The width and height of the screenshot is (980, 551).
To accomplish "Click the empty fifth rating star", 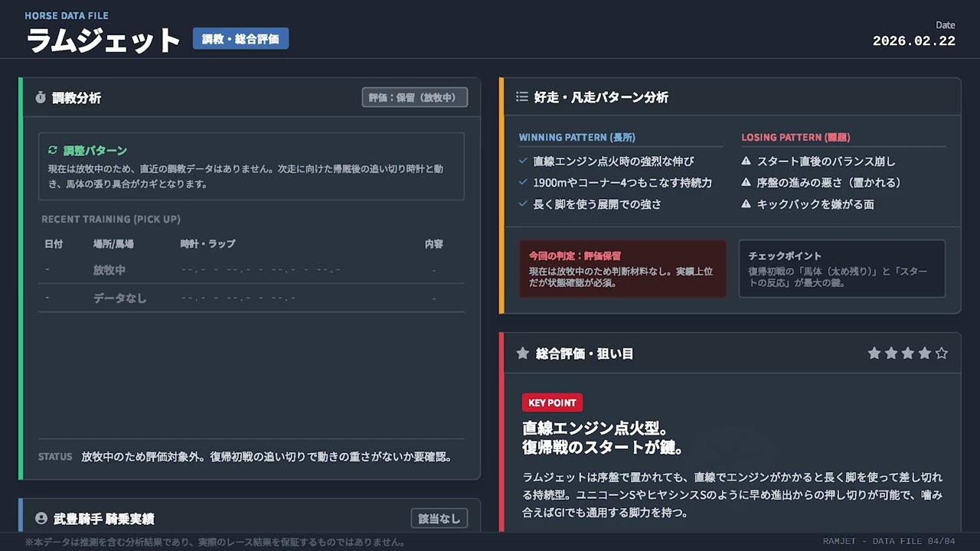I will pos(942,354).
